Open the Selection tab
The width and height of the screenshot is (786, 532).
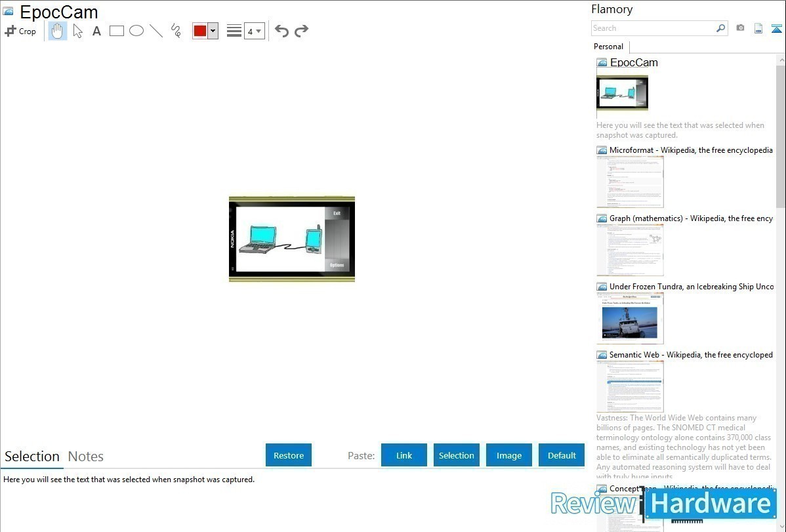click(32, 457)
